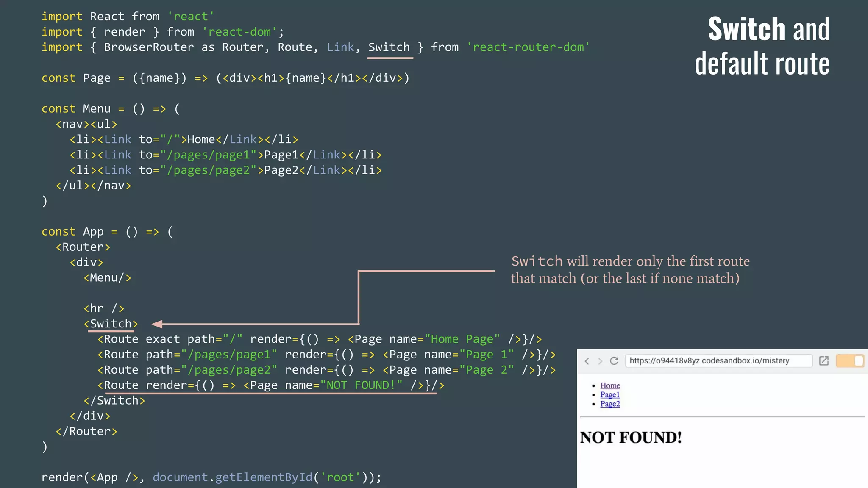Click the browser back arrow icon
Viewport: 868px width, 488px height.
coord(587,361)
